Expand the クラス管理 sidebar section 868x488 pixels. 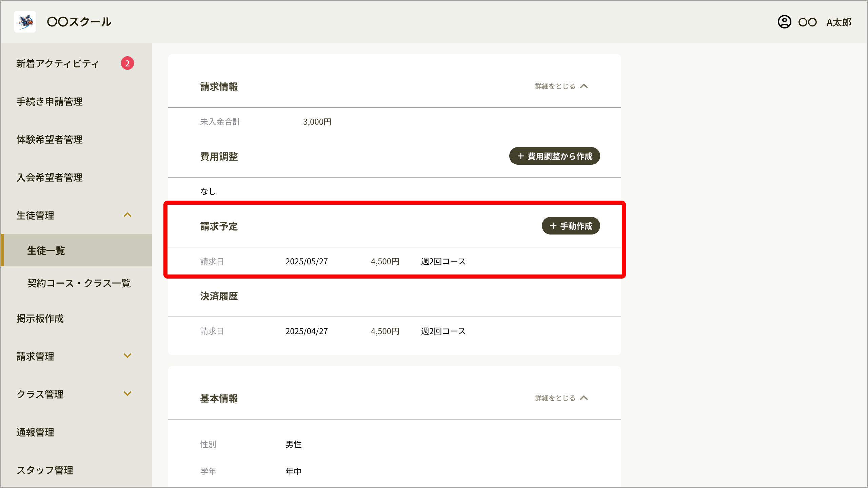(127, 393)
